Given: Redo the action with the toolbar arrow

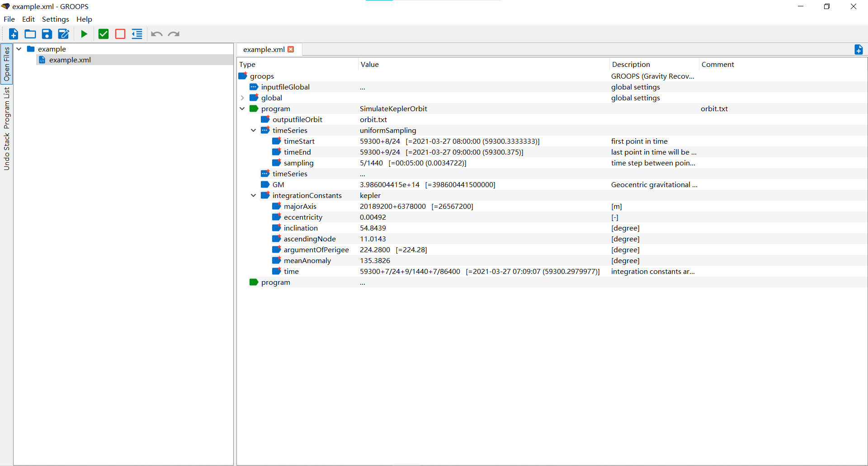Looking at the screenshot, I should [174, 34].
